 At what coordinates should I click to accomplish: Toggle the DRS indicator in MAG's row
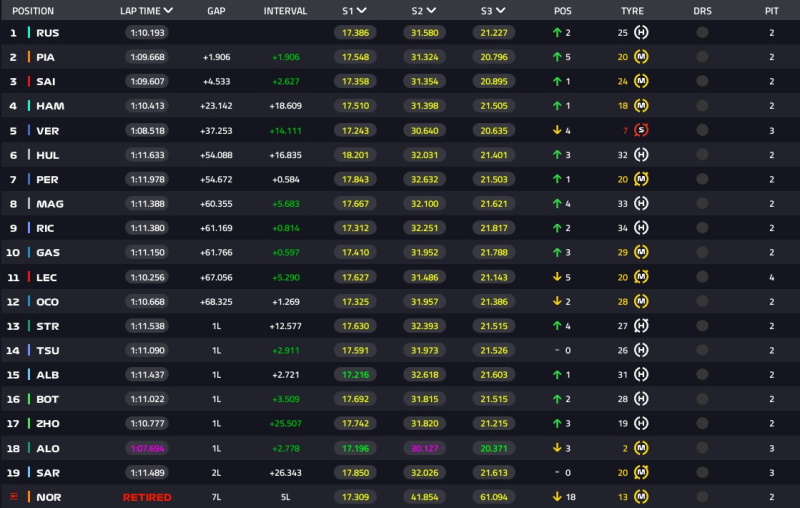point(702,204)
